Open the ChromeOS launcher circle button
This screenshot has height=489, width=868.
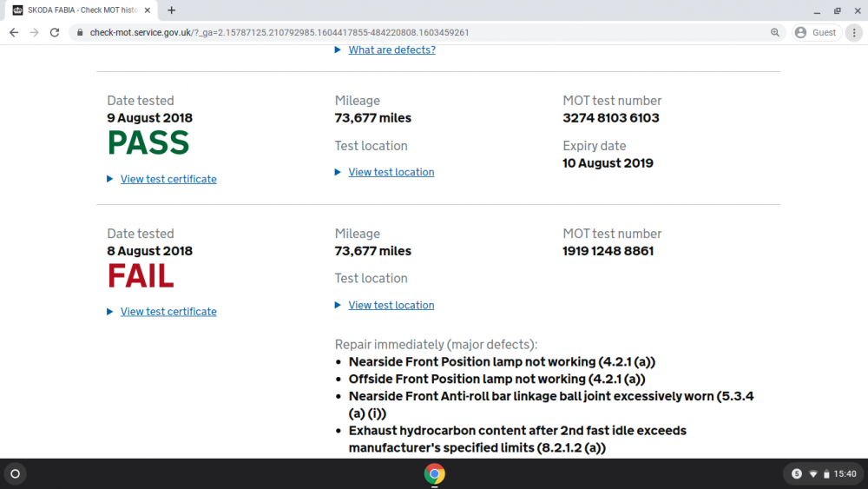pyautogui.click(x=16, y=474)
